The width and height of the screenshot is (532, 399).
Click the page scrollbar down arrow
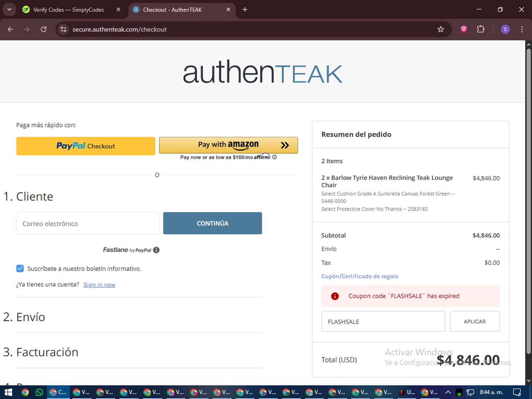tap(529, 381)
